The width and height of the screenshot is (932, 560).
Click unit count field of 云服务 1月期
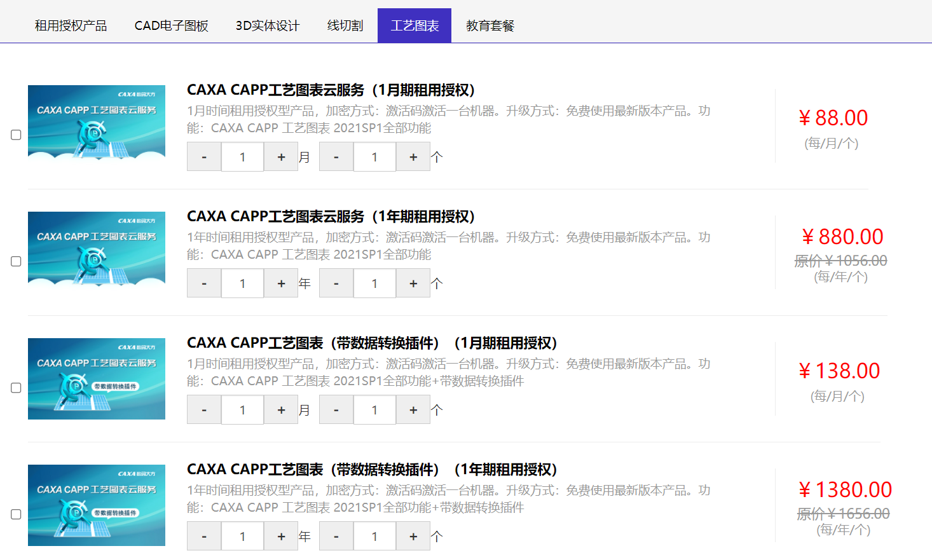[x=374, y=157]
